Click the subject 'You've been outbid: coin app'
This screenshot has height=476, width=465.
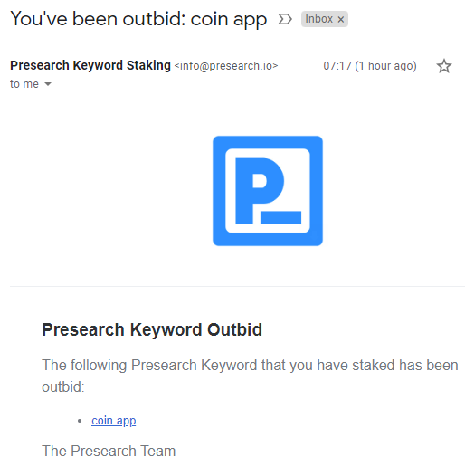138,19
